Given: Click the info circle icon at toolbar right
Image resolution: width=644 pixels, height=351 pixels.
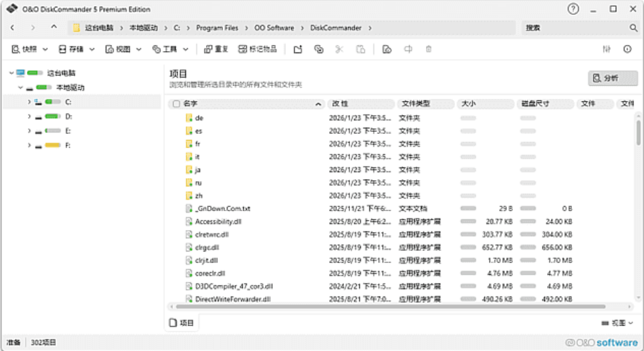Looking at the screenshot, I should point(627,49).
